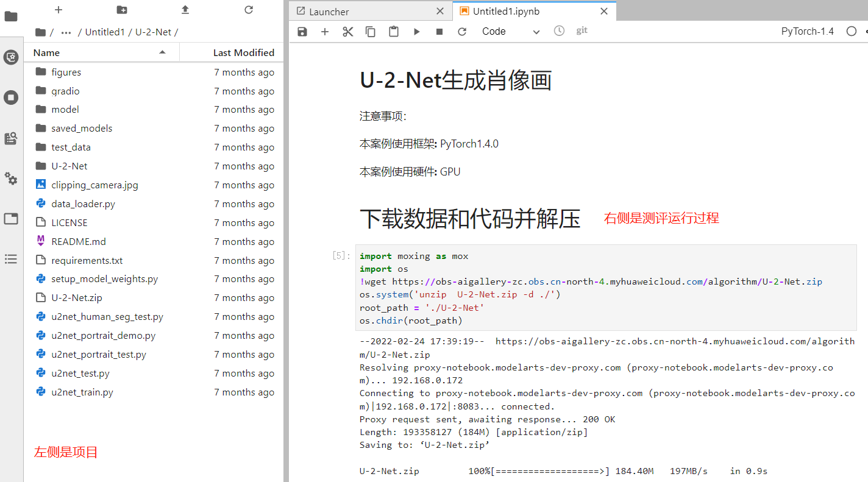Show running terminals and kernels panel

11,97
